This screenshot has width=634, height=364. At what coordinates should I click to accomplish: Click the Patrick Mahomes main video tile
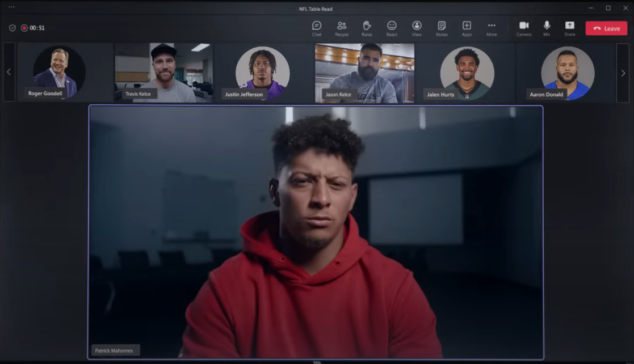click(x=316, y=232)
